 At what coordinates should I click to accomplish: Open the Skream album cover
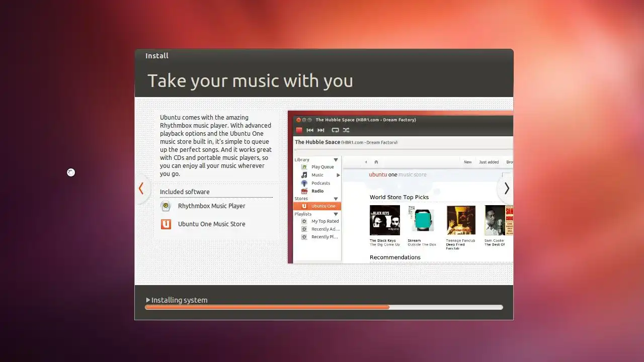(421, 220)
